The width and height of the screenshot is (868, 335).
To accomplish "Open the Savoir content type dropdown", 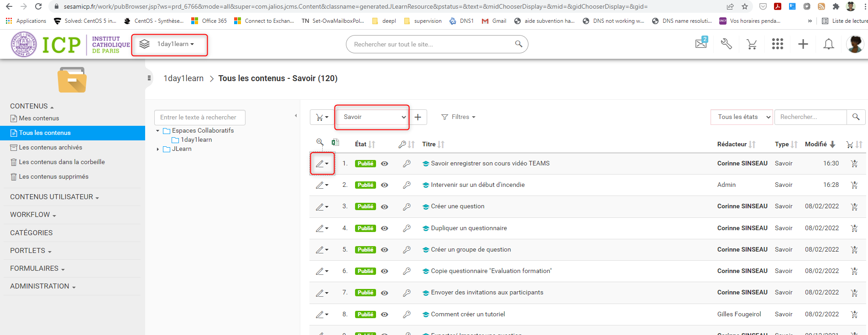I will (373, 117).
